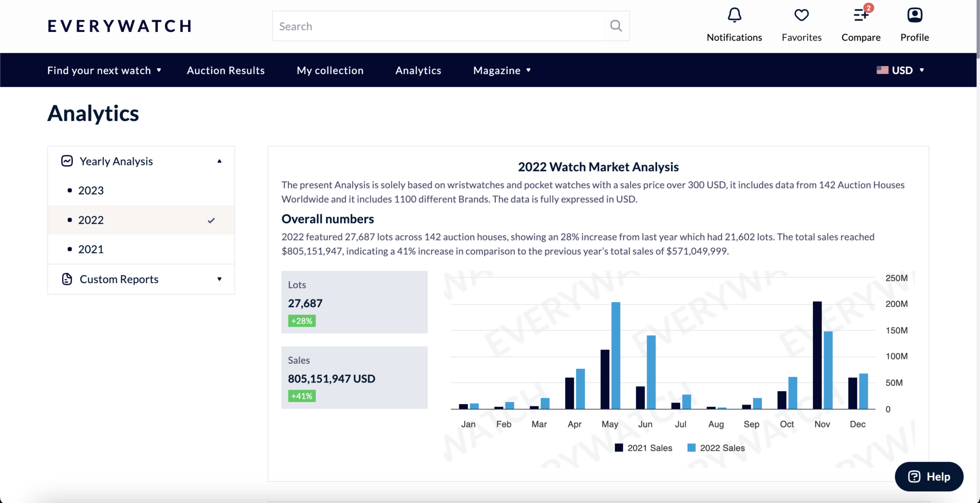Image resolution: width=980 pixels, height=503 pixels.
Task: Open the USD currency dropdown
Action: (x=900, y=70)
